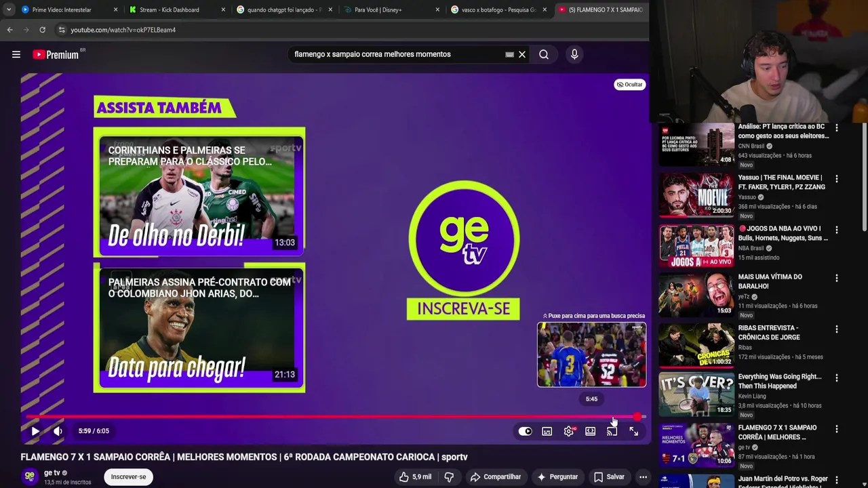This screenshot has width=868, height=488.
Task: Go back in browser history
Action: point(9,30)
